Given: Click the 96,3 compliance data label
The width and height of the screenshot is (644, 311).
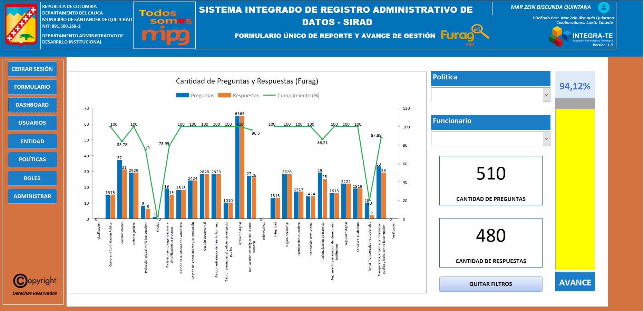Looking at the screenshot, I should coord(256,133).
